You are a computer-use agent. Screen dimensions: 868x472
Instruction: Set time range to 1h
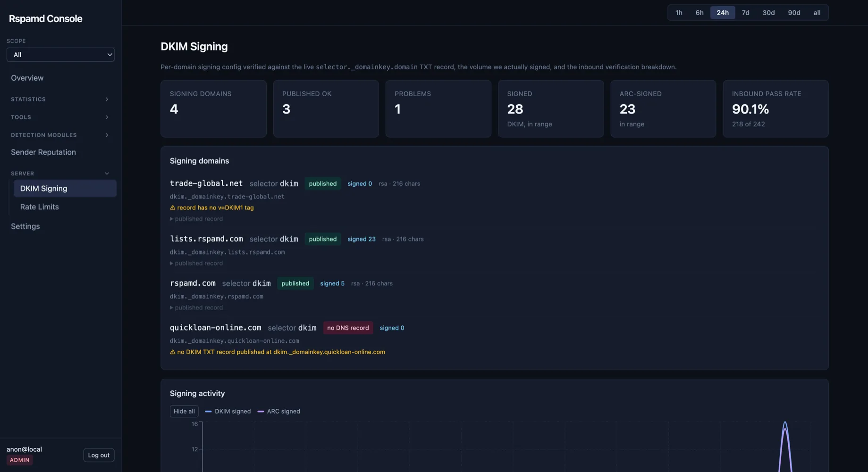coord(679,13)
